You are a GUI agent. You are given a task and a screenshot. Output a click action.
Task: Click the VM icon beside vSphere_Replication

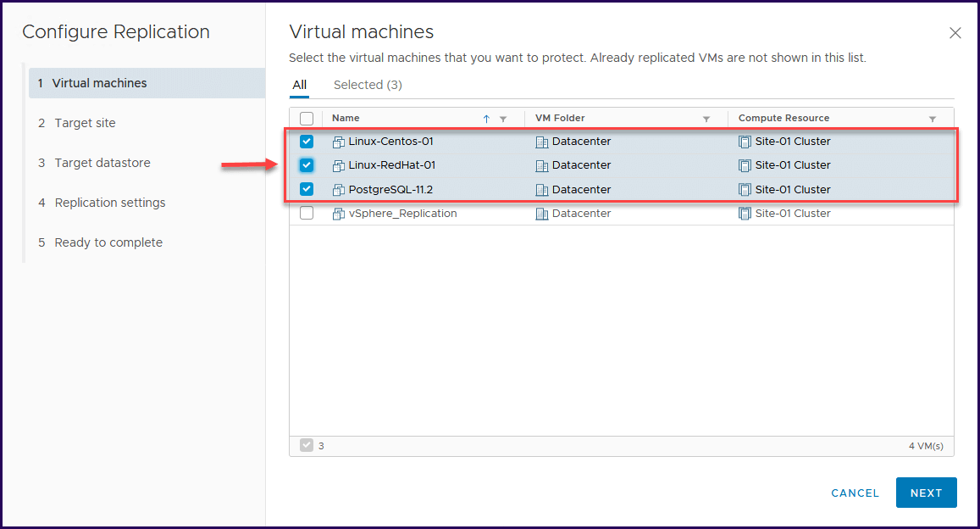click(338, 214)
